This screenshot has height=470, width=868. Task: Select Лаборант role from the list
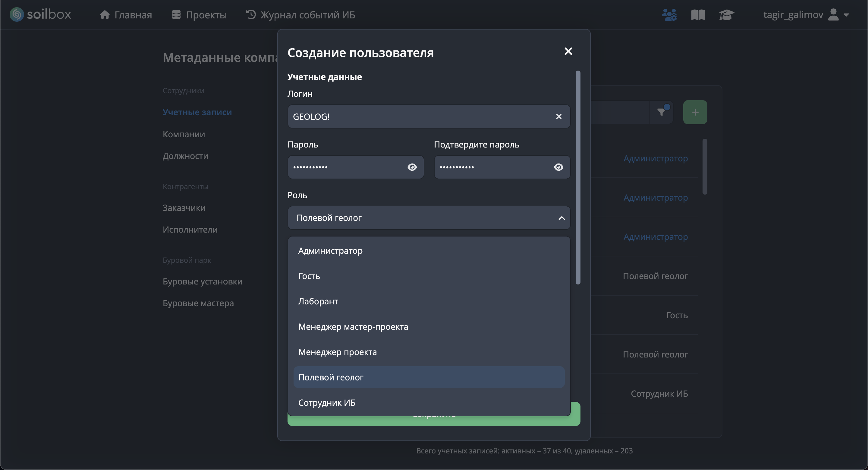[x=318, y=301]
